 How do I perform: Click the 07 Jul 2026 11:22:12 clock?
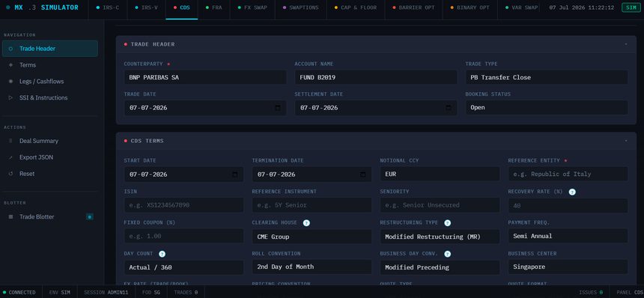[x=581, y=7]
